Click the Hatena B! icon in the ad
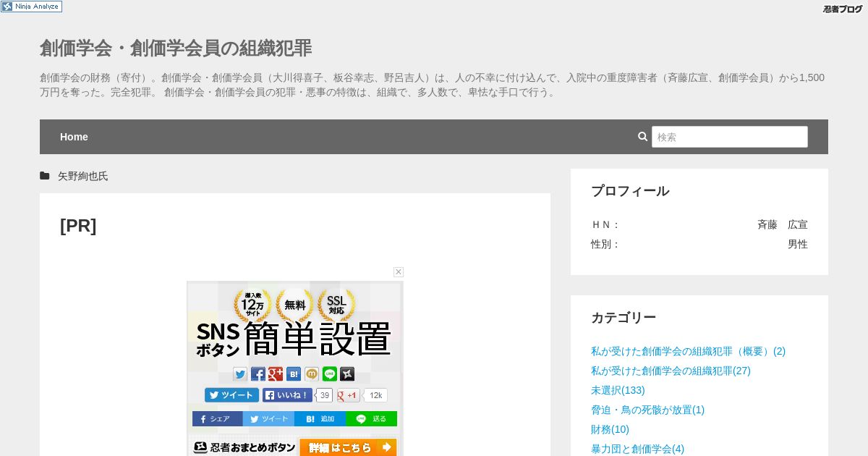 click(x=294, y=374)
